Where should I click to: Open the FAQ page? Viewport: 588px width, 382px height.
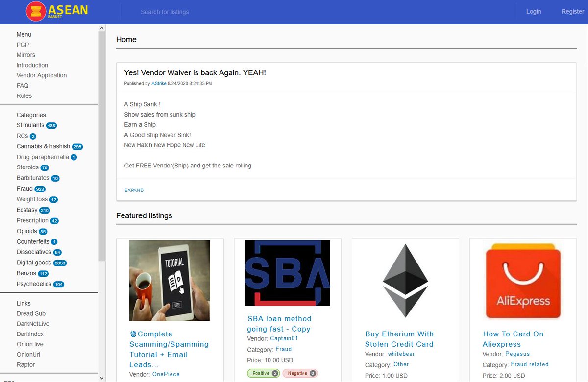tap(23, 86)
